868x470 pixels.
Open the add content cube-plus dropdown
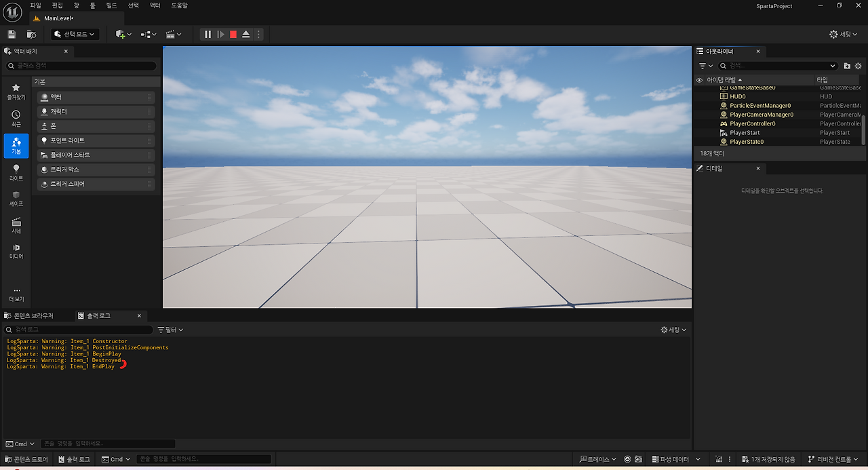[123, 34]
